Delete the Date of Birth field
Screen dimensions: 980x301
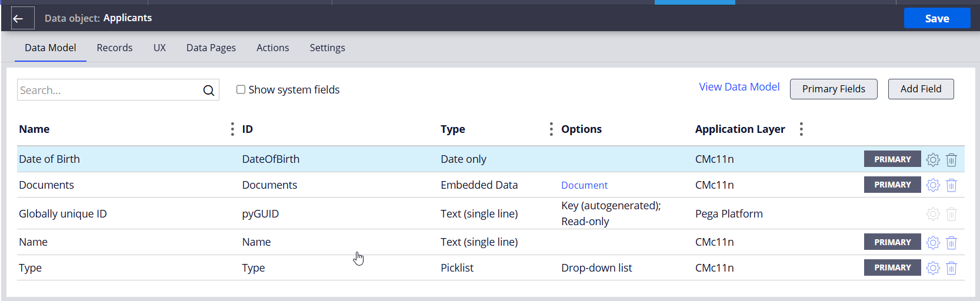click(x=951, y=159)
